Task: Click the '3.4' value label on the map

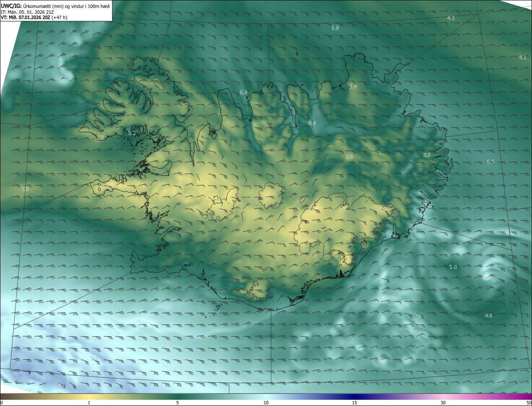Action: point(352,87)
